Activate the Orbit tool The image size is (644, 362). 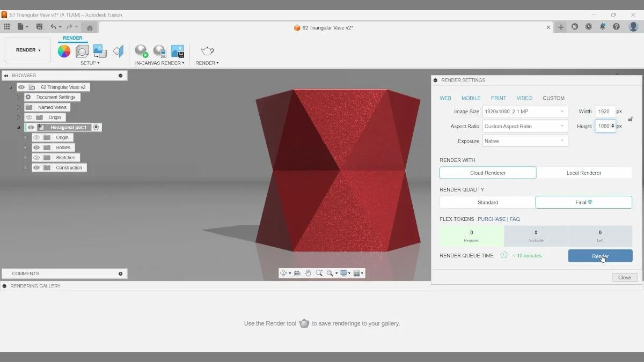point(284,273)
